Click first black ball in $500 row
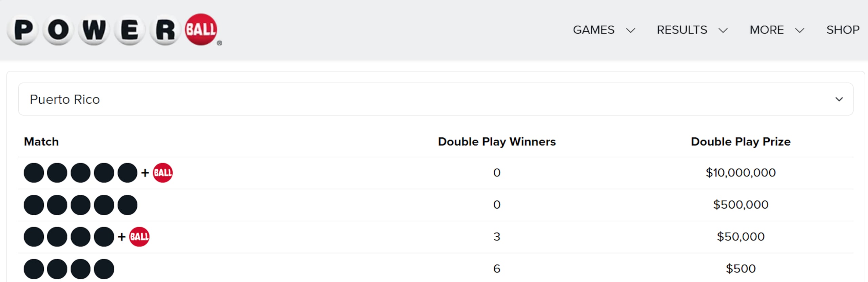The image size is (868, 282). 34,269
